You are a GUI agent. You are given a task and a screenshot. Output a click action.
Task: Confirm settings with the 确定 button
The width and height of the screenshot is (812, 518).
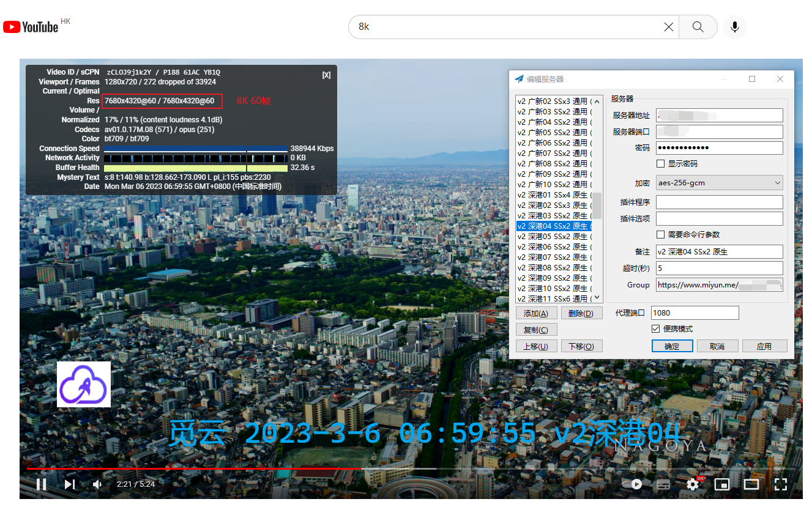(x=672, y=346)
